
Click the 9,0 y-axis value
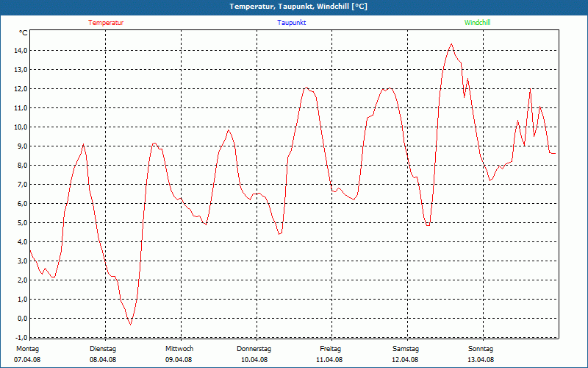[x=22, y=146]
